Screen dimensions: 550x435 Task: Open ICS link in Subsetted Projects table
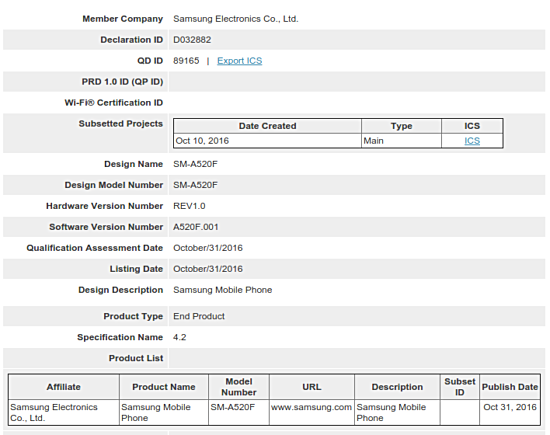(472, 141)
